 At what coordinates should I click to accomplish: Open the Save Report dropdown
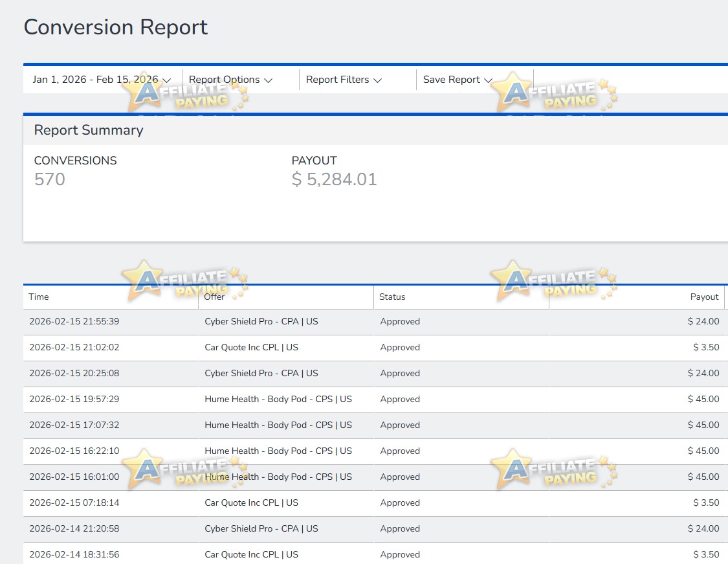pyautogui.click(x=458, y=80)
